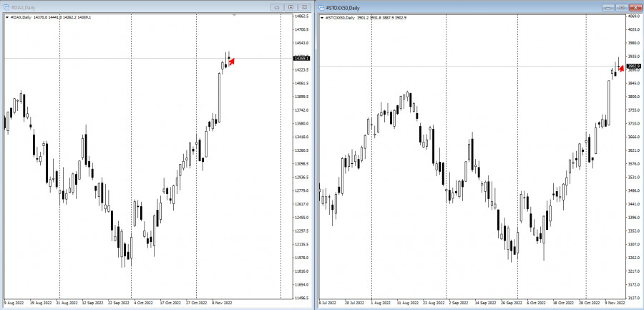
Task: Click the STOXX50 current price label 3902.9
Action: [633, 67]
